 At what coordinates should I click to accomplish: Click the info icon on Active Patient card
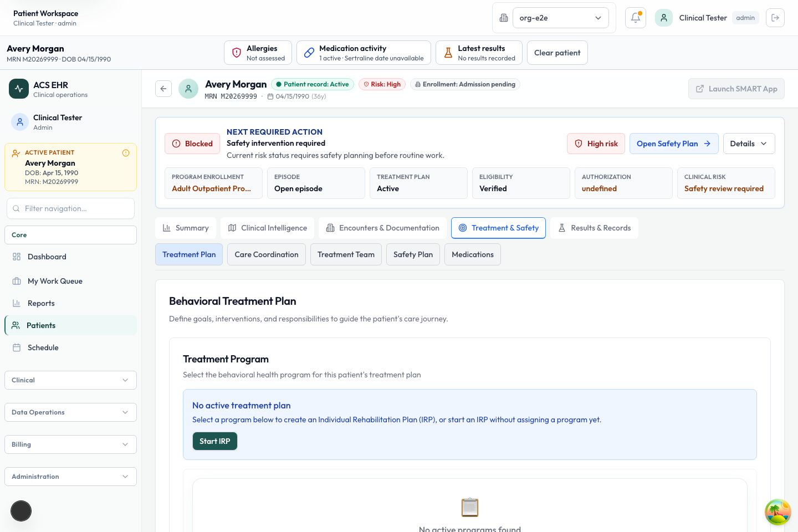[x=126, y=153]
